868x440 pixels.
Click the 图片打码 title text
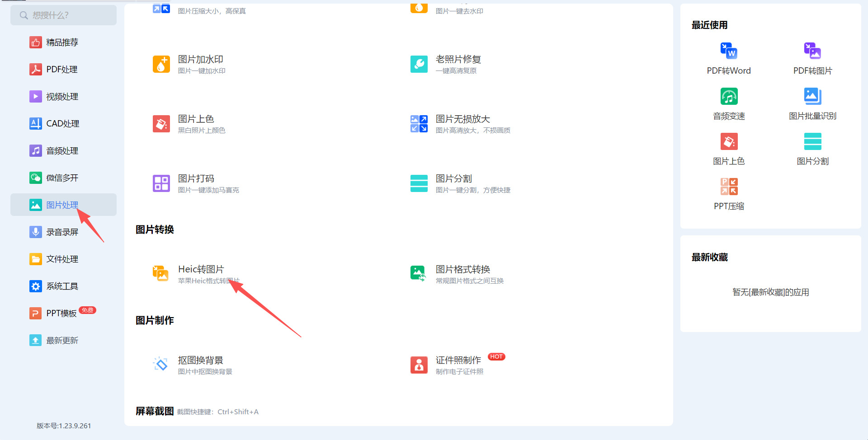(x=196, y=178)
